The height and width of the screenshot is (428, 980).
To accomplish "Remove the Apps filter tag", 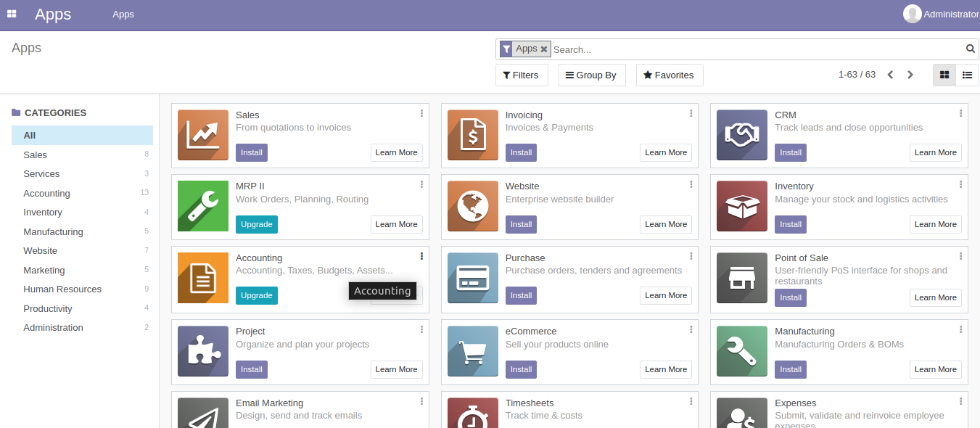I will coord(544,49).
